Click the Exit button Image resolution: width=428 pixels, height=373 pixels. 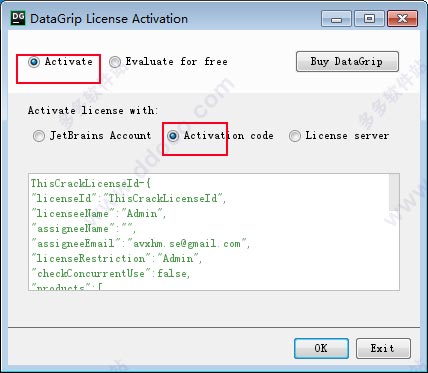coord(383,348)
